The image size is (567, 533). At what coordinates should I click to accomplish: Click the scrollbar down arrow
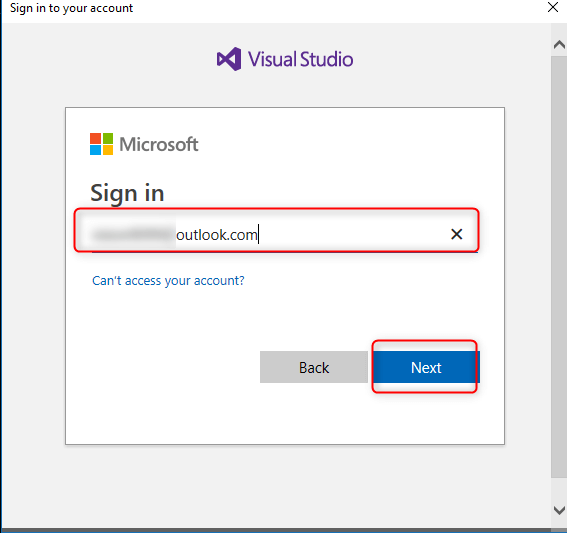tap(559, 510)
